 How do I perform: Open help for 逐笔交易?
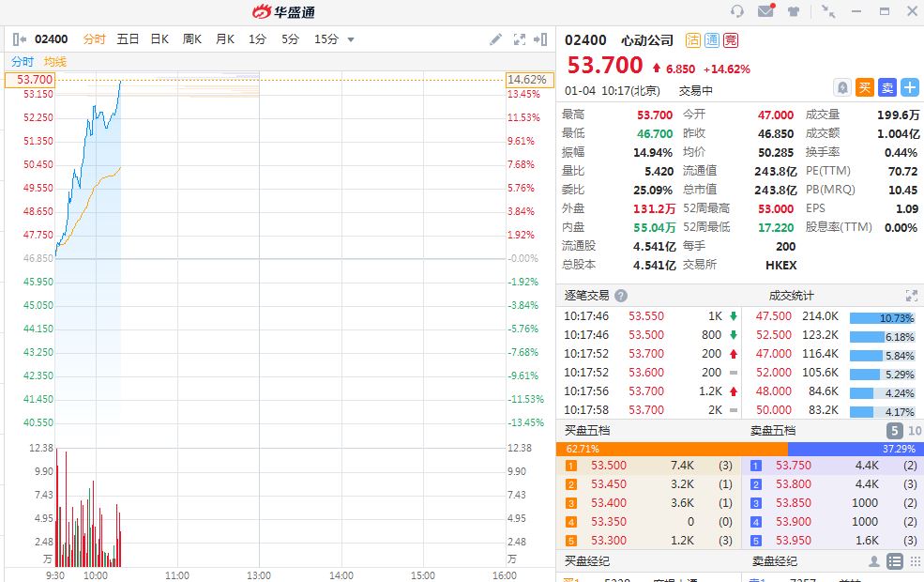pos(620,295)
